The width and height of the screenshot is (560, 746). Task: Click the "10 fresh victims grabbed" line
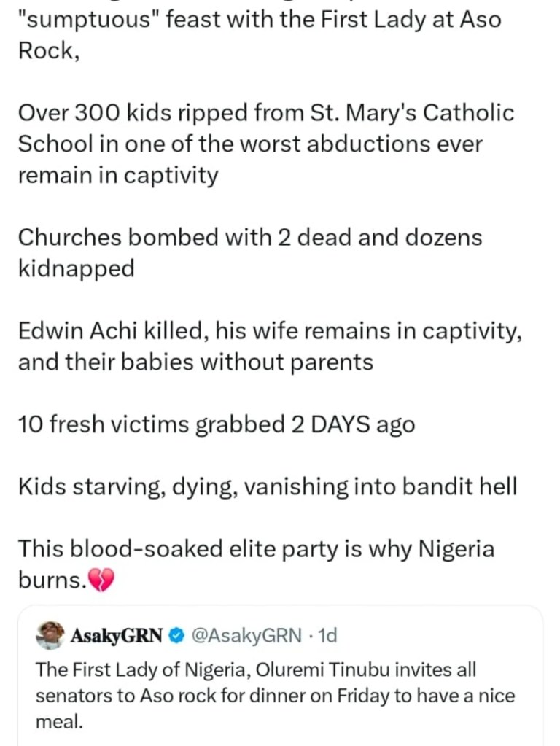point(216,424)
